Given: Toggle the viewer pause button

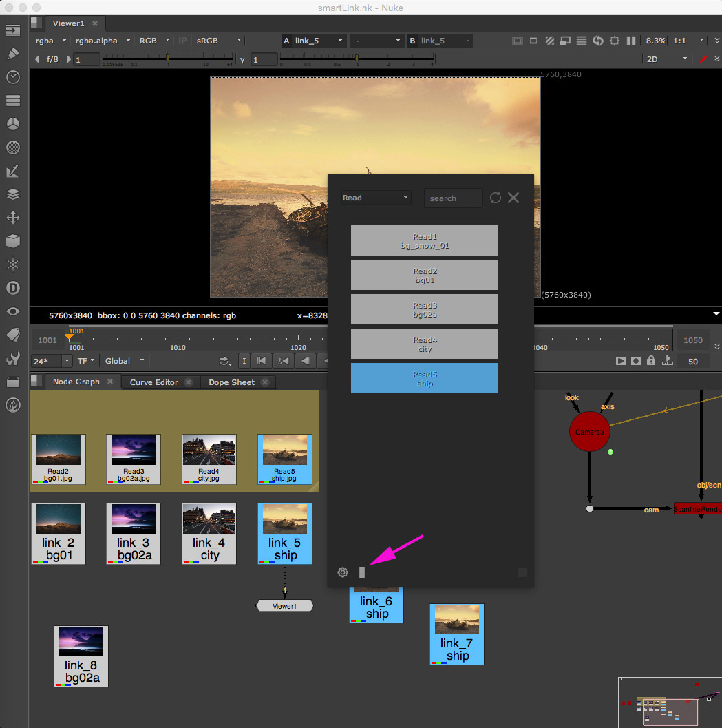Looking at the screenshot, I should 630,41.
